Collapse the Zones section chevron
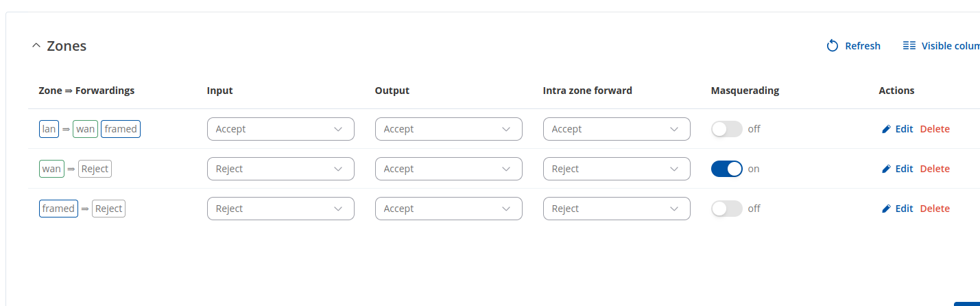This screenshot has height=306, width=980. [36, 46]
